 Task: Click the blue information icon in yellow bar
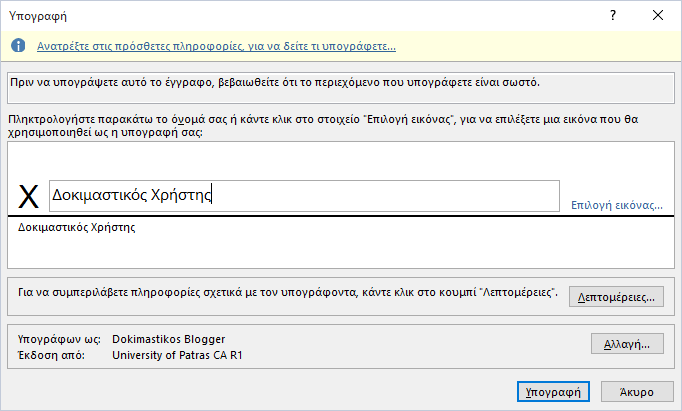coord(18,45)
